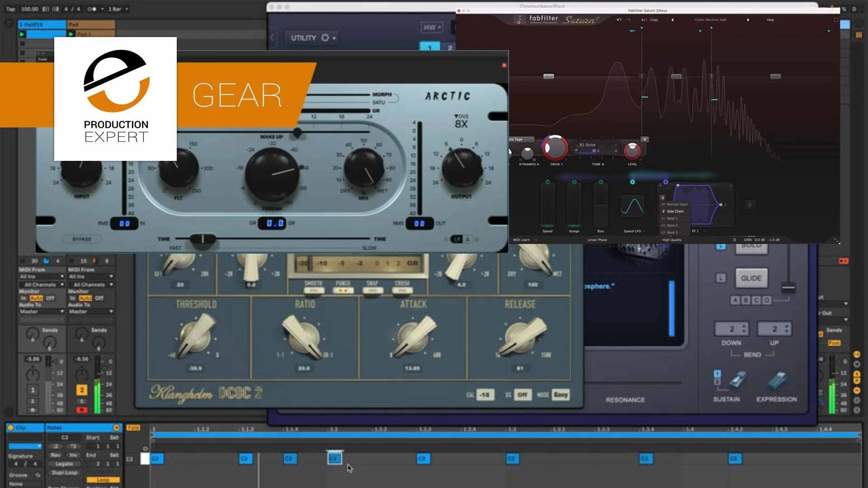Click the Groove pool icon beside Groove in Ableton
The height and width of the screenshot is (488, 868).
[38, 475]
